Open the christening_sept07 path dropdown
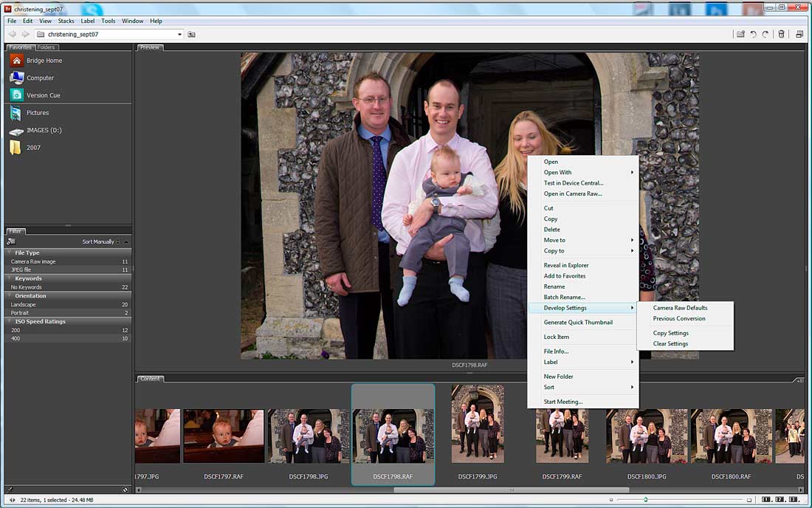The width and height of the screenshot is (812, 508). (179, 35)
